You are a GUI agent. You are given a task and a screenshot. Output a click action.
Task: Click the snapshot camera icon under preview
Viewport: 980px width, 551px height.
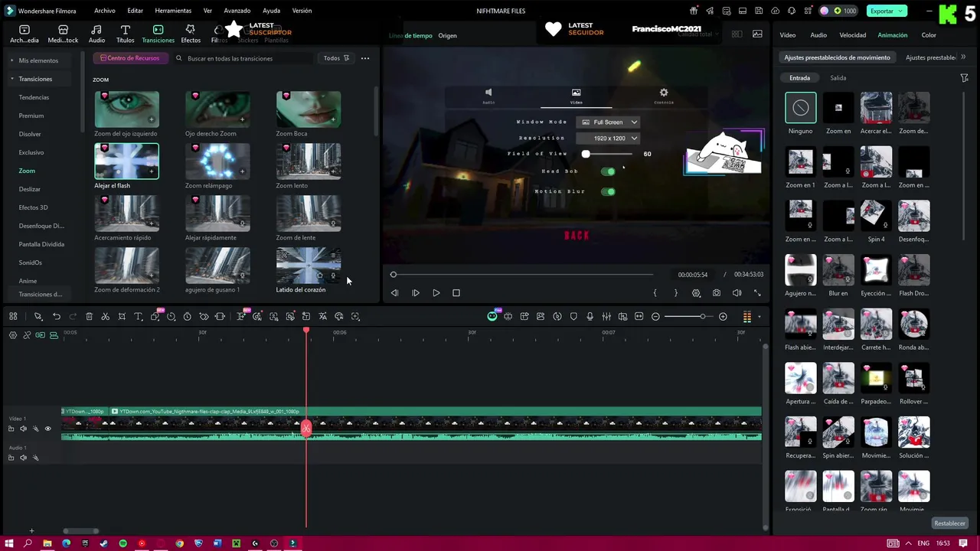(x=717, y=292)
